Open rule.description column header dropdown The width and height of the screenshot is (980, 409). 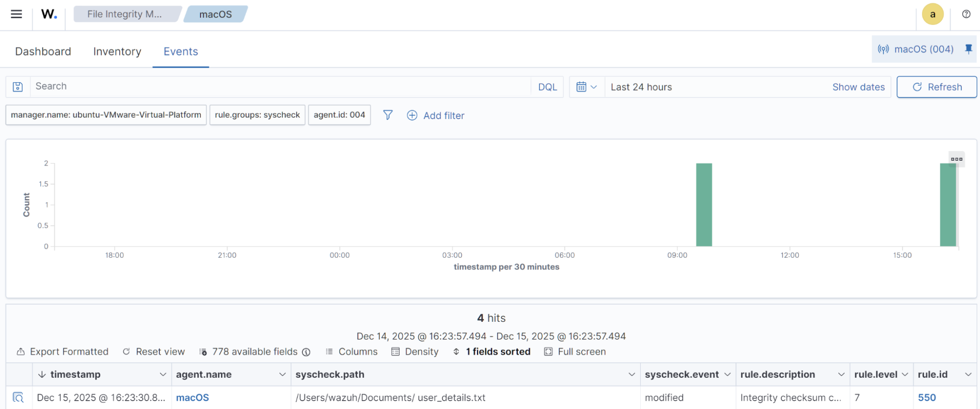841,374
